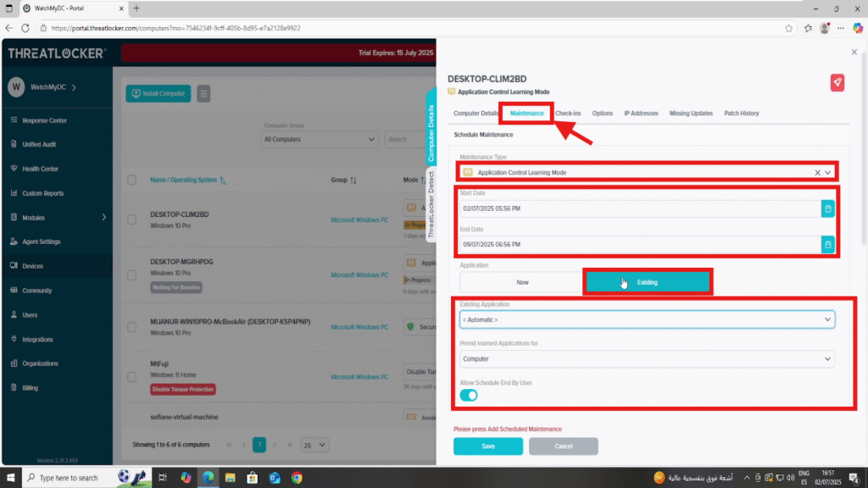Check the DESKTOP-CLIM2BD row checkbox
Screen dimensions: 868x488
click(131, 219)
